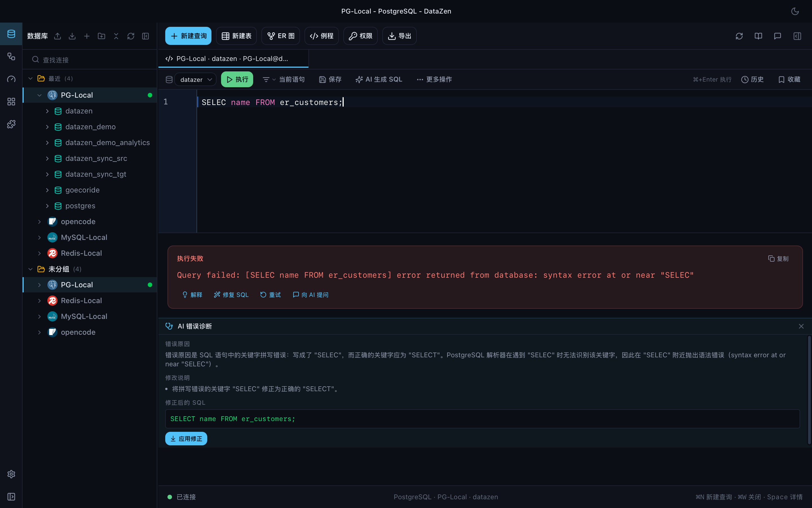Open the documentation book icon
Screen dimensions: 812x508
pyautogui.click(x=758, y=36)
